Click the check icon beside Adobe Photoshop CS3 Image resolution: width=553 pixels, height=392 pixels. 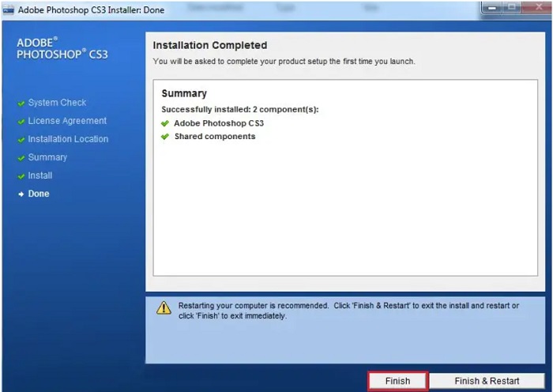click(x=165, y=123)
